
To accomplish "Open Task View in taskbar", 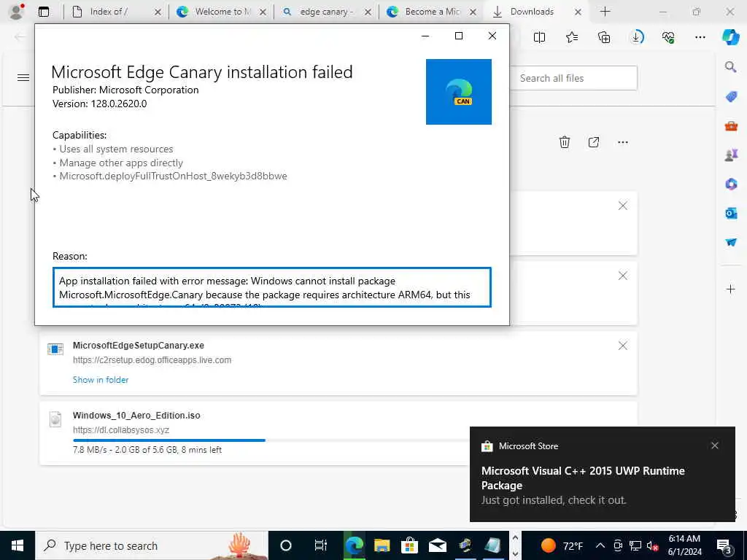I will tap(321, 545).
